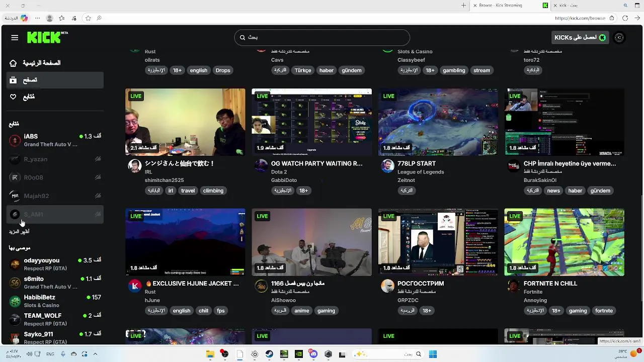This screenshot has width=644, height=362.
Task: Open recommended channel Sayko_911
Action: point(55,337)
